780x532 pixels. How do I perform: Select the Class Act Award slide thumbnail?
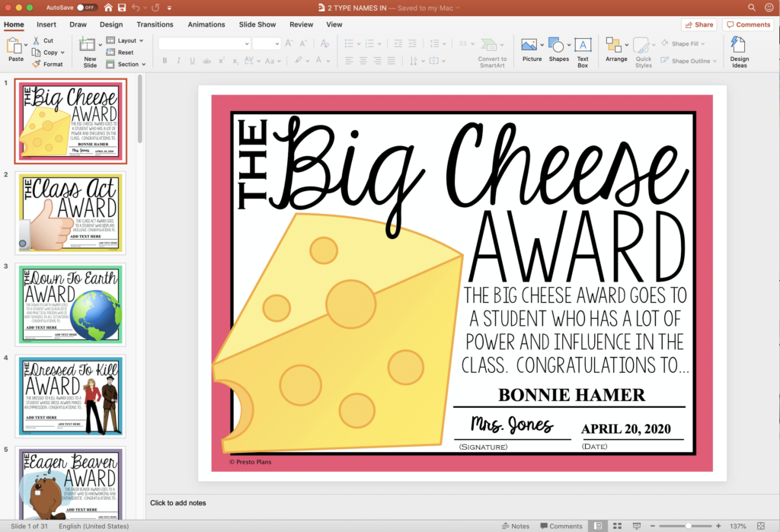pos(71,212)
